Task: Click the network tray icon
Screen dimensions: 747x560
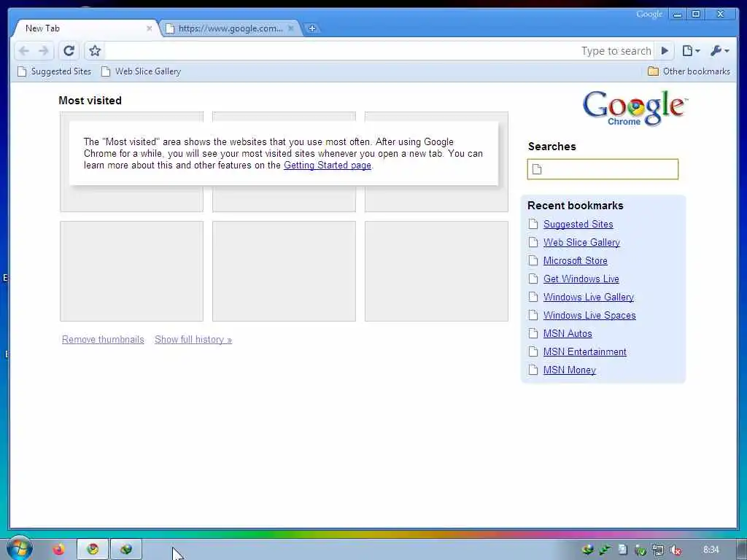Action: [x=658, y=551]
